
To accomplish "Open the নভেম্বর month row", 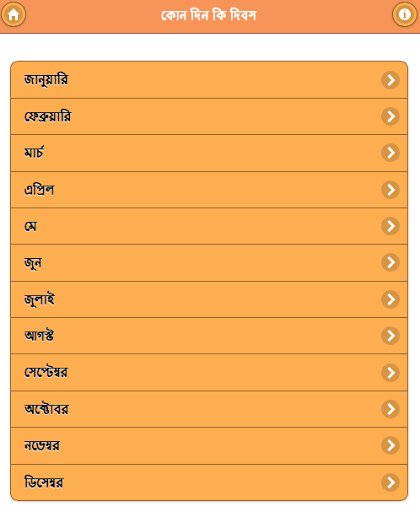I will (x=209, y=446).
